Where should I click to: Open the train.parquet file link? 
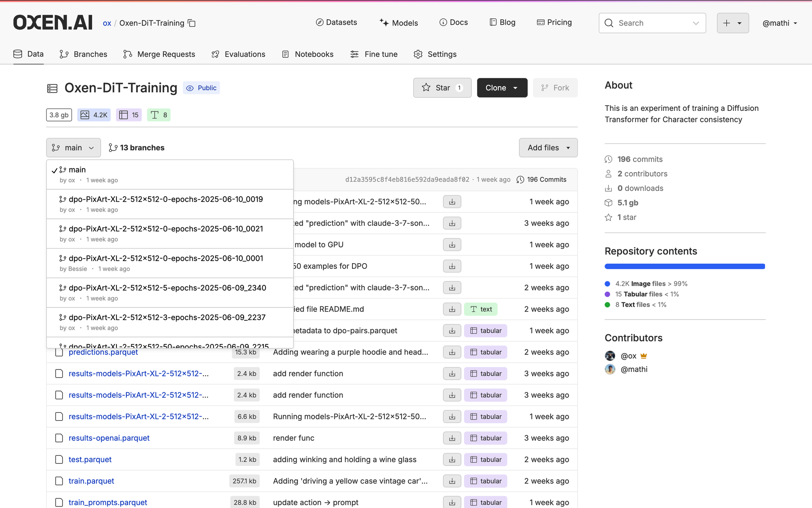coord(91,481)
